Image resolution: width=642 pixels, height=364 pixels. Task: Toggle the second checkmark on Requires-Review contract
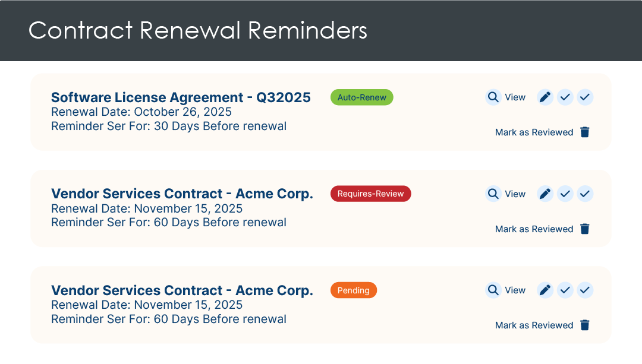point(585,194)
